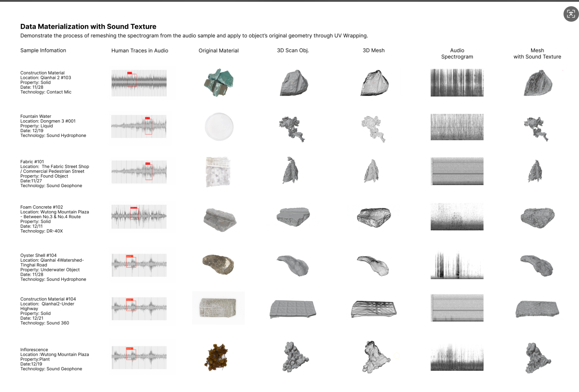
Task: Select the Oyster Shell mesh with sound texture
Action: point(537,265)
